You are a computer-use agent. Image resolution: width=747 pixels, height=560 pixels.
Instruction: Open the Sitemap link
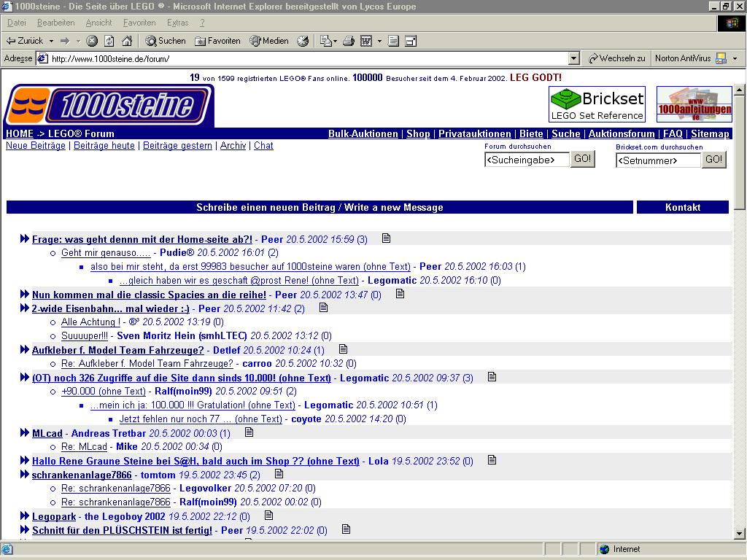click(710, 134)
